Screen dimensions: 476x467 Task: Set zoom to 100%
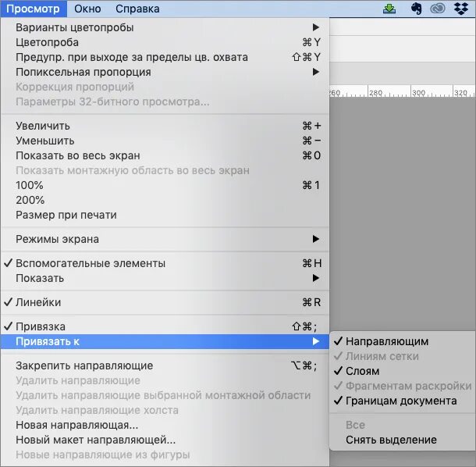[x=165, y=185]
